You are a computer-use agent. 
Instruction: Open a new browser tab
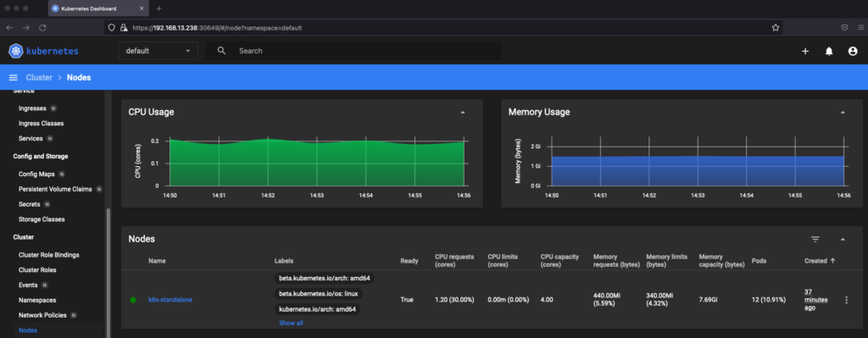(x=159, y=8)
